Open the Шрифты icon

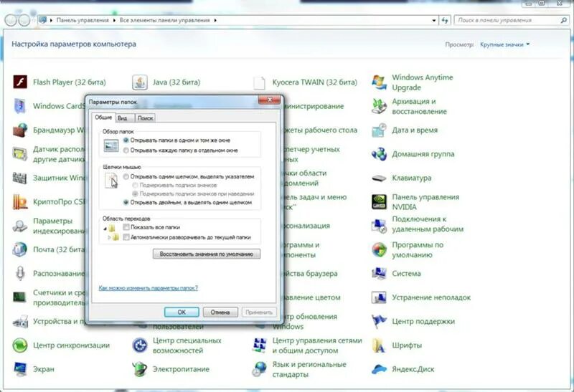(379, 345)
